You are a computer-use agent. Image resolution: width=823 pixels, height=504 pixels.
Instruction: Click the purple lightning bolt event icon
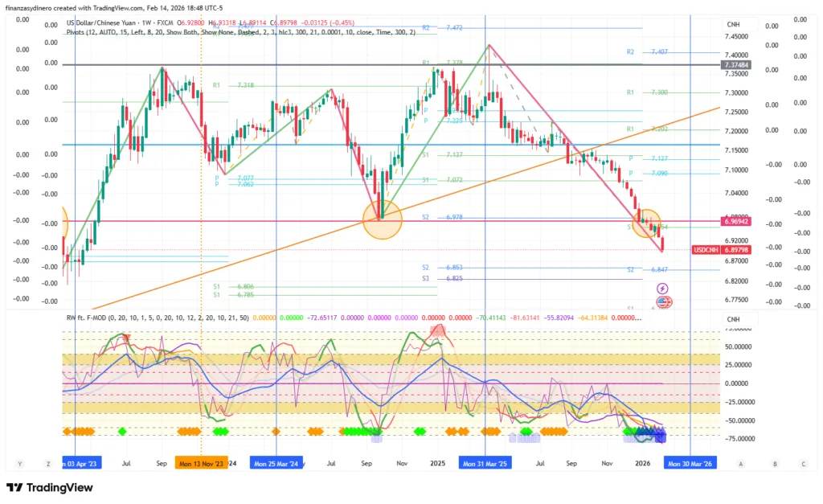coord(663,288)
